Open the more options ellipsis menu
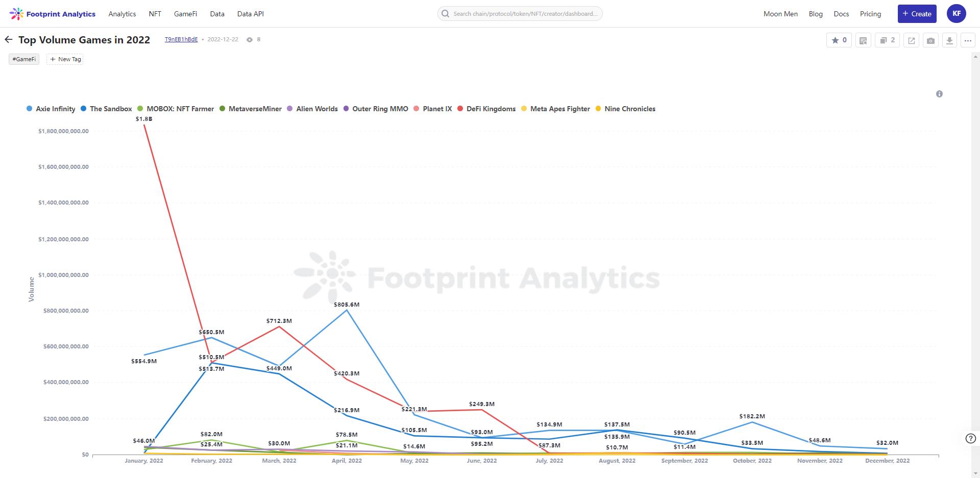This screenshot has width=980, height=478. [x=968, y=40]
